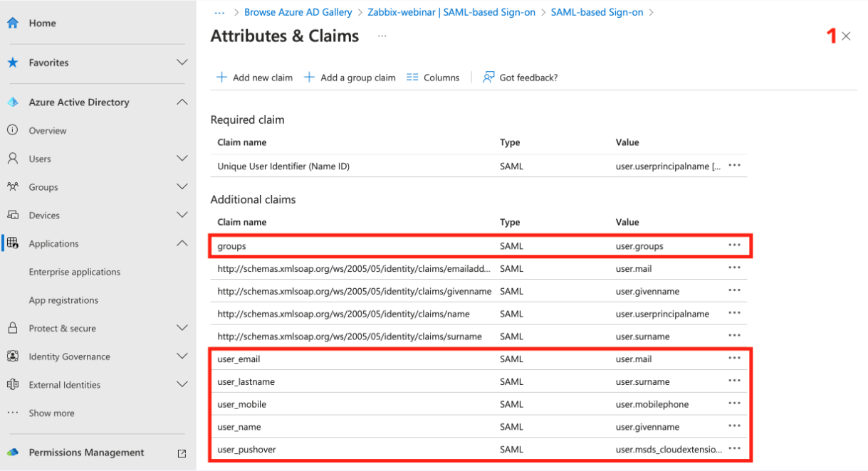Open the user_email claim row menu

[x=734, y=359]
